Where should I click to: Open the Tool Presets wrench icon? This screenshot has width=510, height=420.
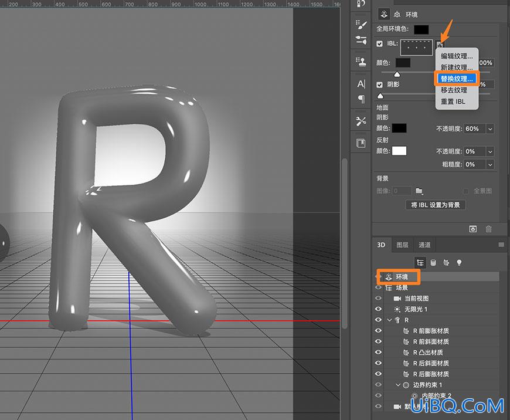click(361, 121)
